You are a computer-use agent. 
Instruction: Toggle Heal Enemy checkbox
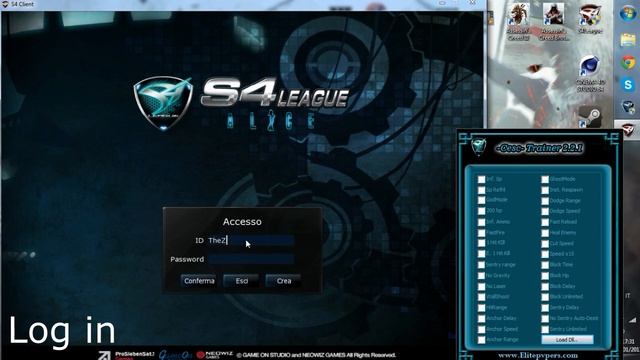(x=545, y=233)
